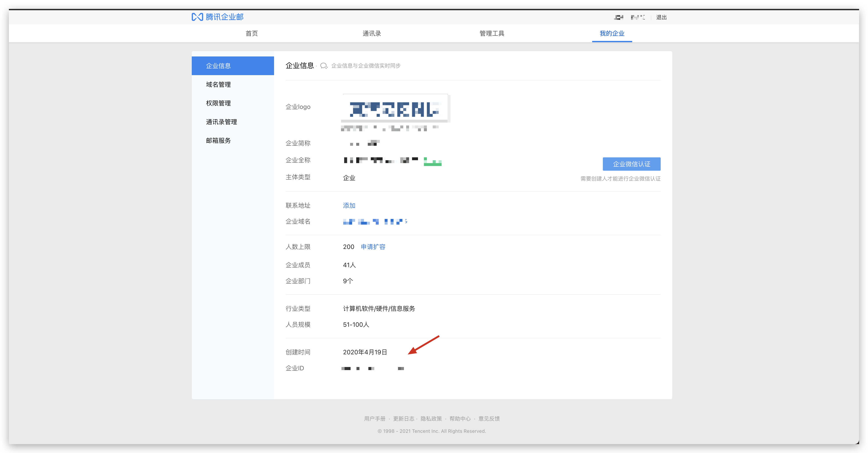Click the Tencent Exmail logo icon

tap(197, 17)
